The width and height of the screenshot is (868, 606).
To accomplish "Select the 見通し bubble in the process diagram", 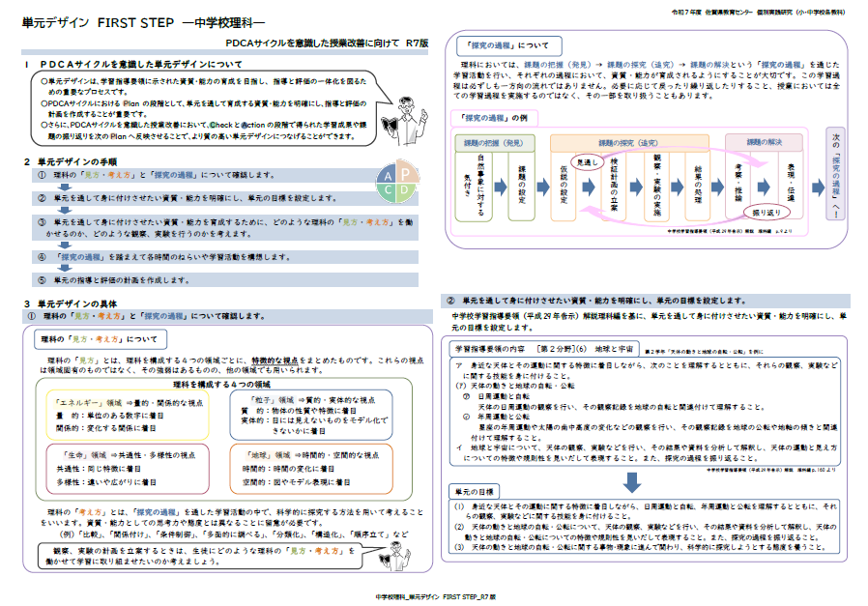I will coord(585,162).
